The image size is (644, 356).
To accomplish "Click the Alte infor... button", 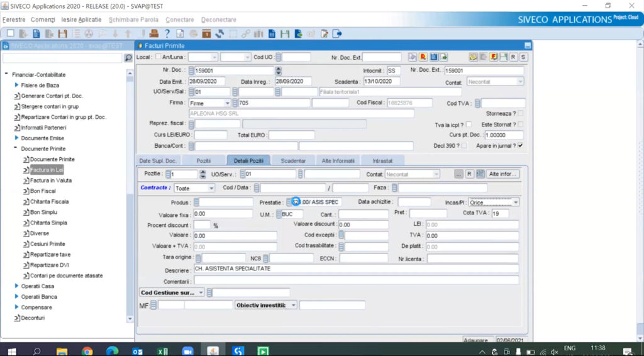I will click(x=502, y=174).
